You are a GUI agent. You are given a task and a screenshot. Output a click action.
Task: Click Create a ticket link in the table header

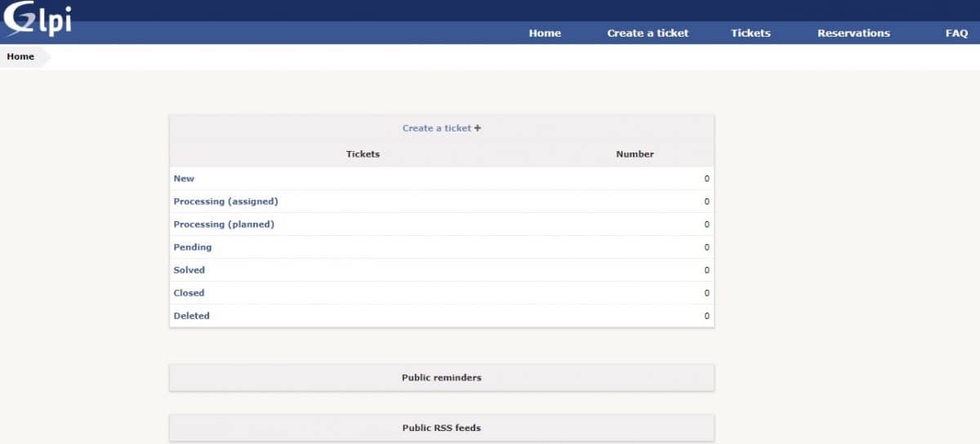point(436,128)
